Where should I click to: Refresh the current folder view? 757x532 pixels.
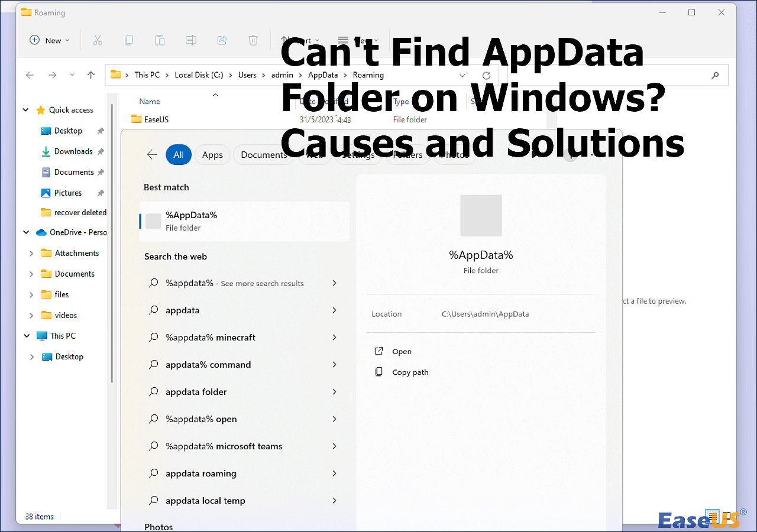pyautogui.click(x=486, y=76)
